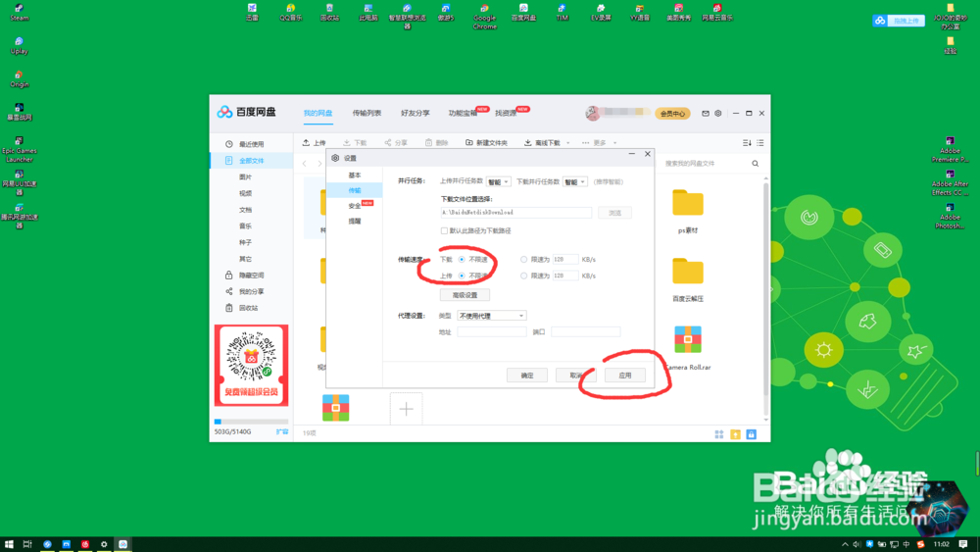Image resolution: width=980 pixels, height=552 pixels.
Task: Select download 限速为 radio button
Action: click(523, 260)
